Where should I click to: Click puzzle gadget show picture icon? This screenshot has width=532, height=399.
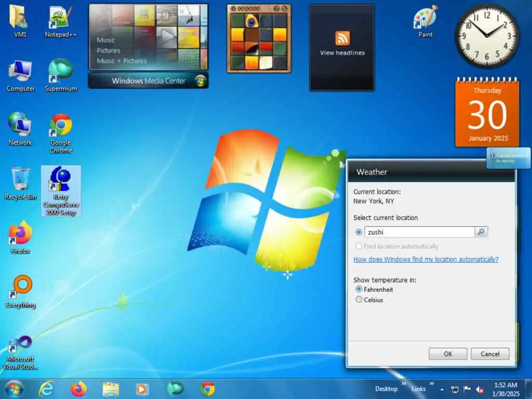tap(276, 8)
